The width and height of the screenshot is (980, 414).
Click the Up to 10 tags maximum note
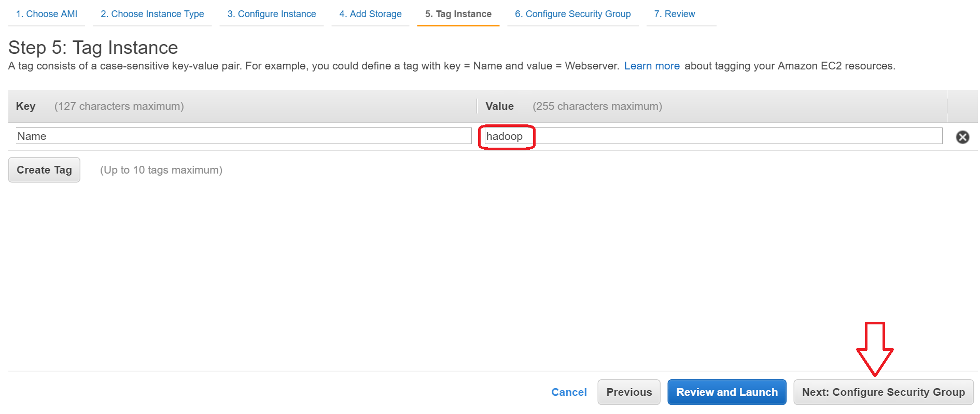161,170
